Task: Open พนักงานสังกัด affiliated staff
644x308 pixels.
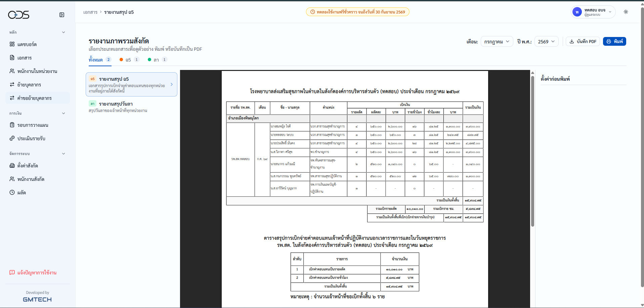Action: (x=38, y=179)
